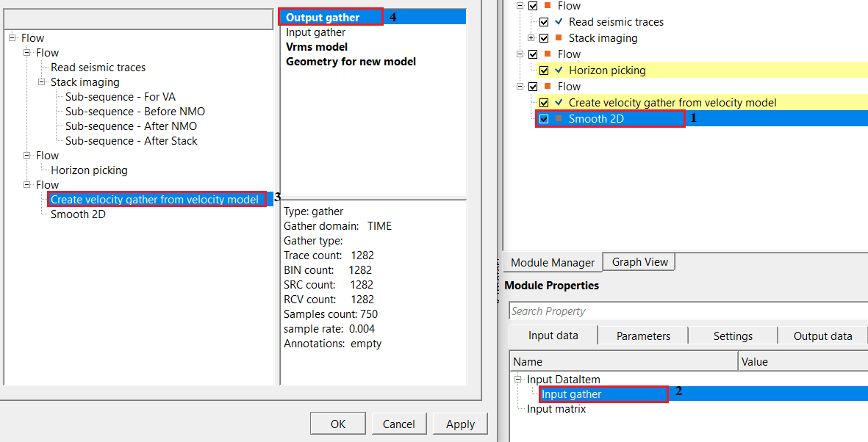Collapse Input DataItem node in properties
Screen dimensions: 868x442
tap(518, 380)
